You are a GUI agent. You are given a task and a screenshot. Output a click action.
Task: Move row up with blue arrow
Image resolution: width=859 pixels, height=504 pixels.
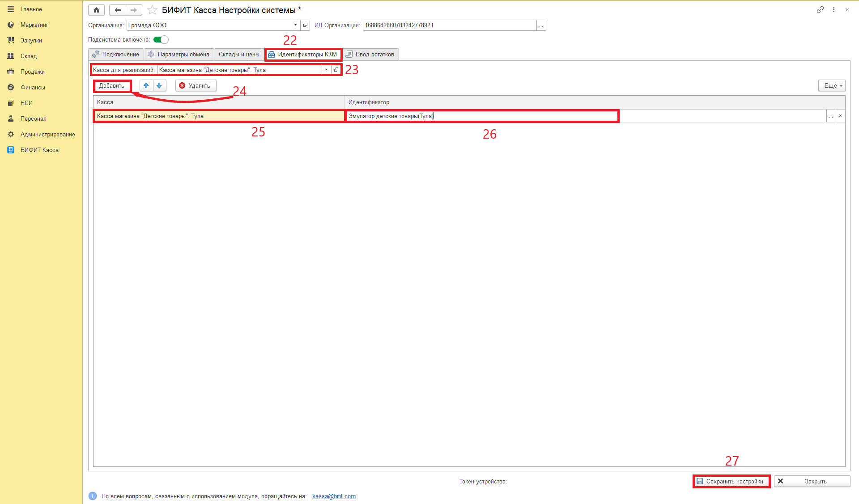146,85
